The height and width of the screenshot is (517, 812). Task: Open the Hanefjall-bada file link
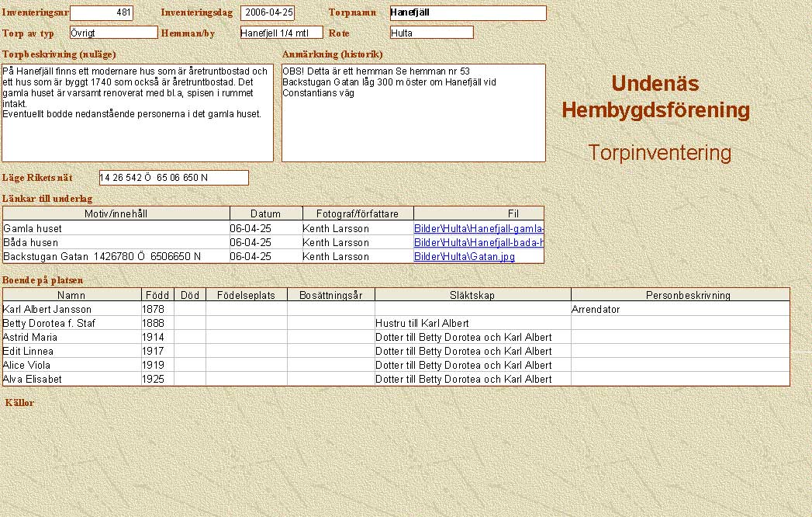click(x=478, y=243)
